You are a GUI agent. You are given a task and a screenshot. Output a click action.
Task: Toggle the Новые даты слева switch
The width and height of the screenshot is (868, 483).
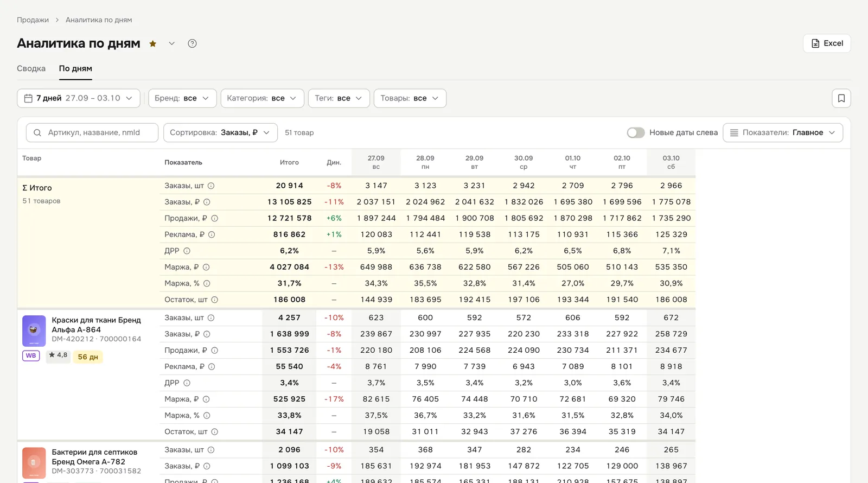(636, 132)
